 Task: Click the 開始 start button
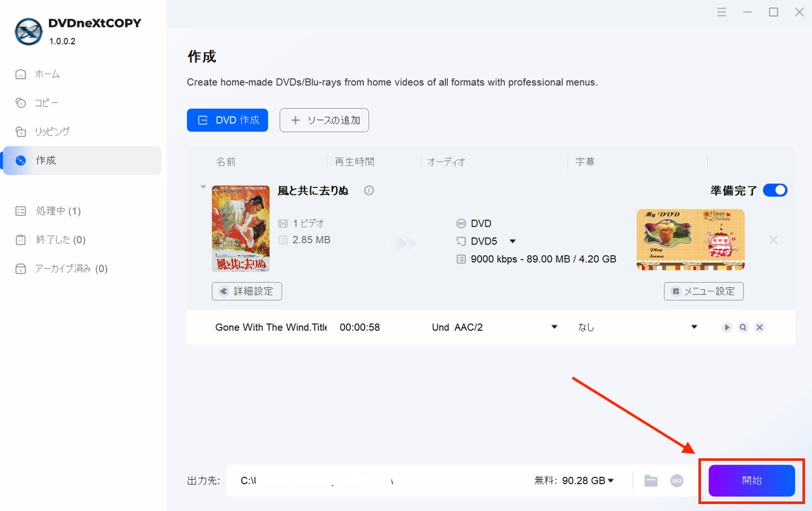pos(752,481)
